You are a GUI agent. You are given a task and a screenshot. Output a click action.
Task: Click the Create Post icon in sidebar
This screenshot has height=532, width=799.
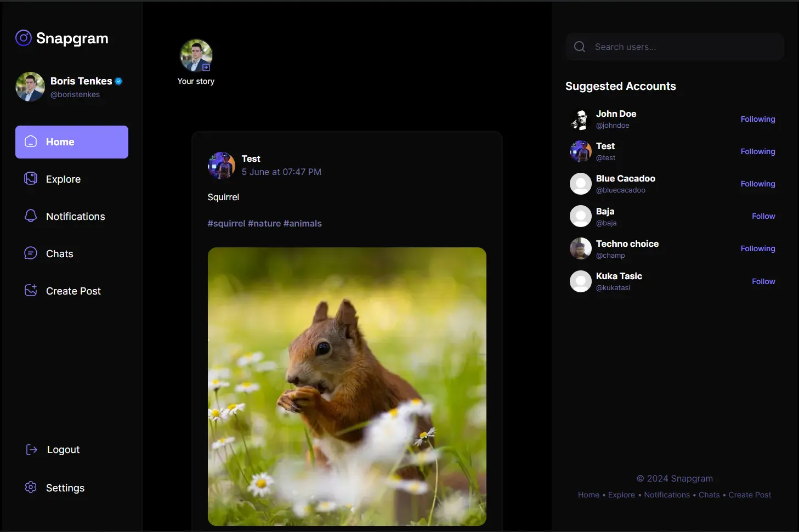click(31, 290)
